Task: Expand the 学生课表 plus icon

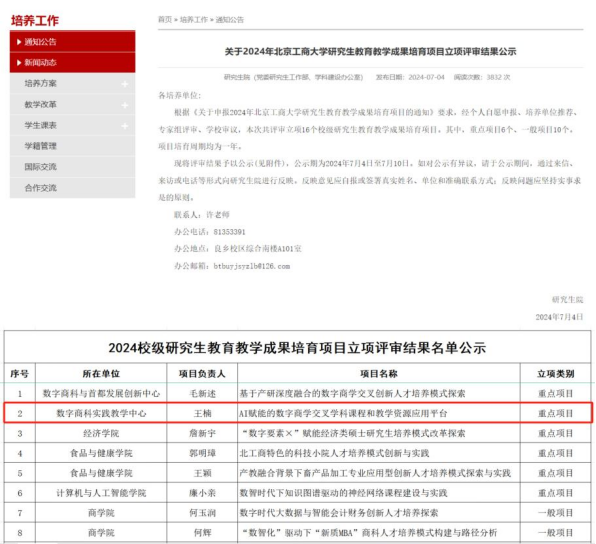Action: (125, 126)
